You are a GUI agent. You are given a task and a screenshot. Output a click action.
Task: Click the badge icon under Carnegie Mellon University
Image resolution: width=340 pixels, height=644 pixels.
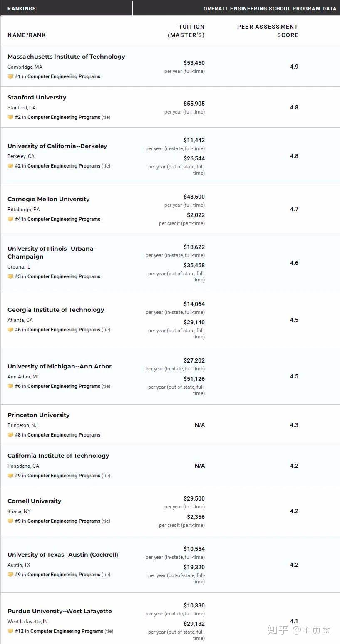10,219
